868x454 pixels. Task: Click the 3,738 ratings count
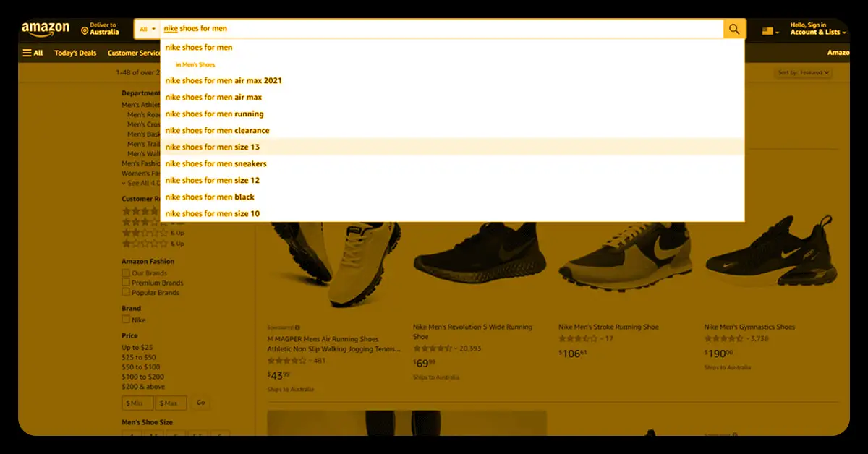coord(759,338)
